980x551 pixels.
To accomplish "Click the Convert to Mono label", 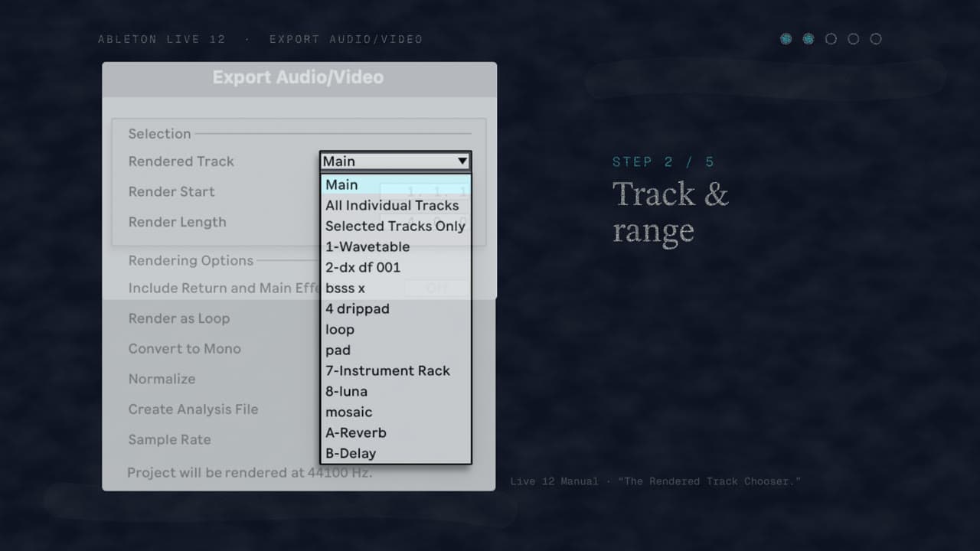I will (185, 348).
